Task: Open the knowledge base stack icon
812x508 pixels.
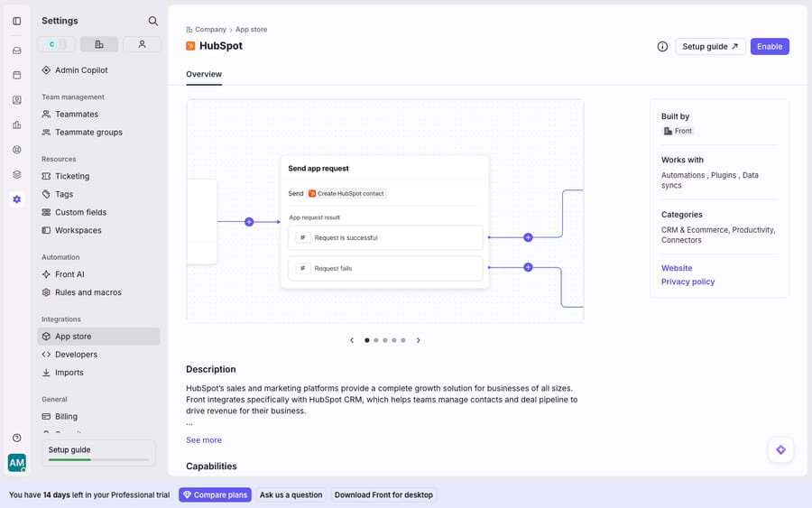Action: coord(17,174)
